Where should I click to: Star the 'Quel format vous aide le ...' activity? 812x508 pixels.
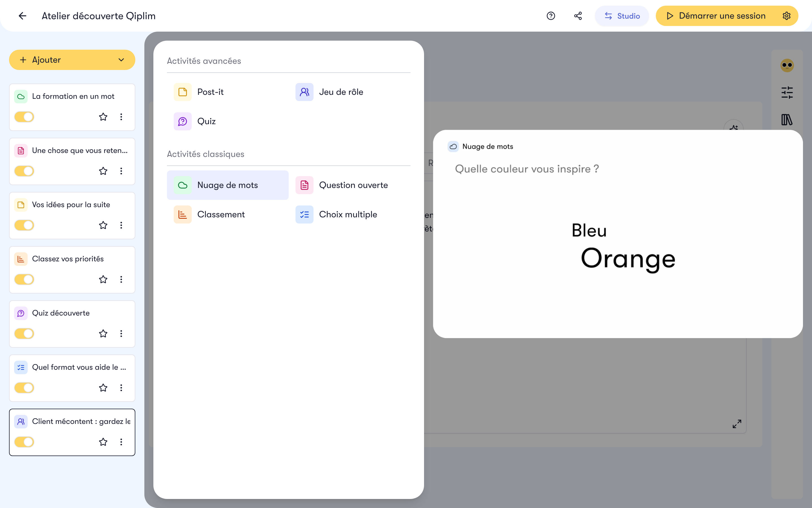pyautogui.click(x=103, y=388)
